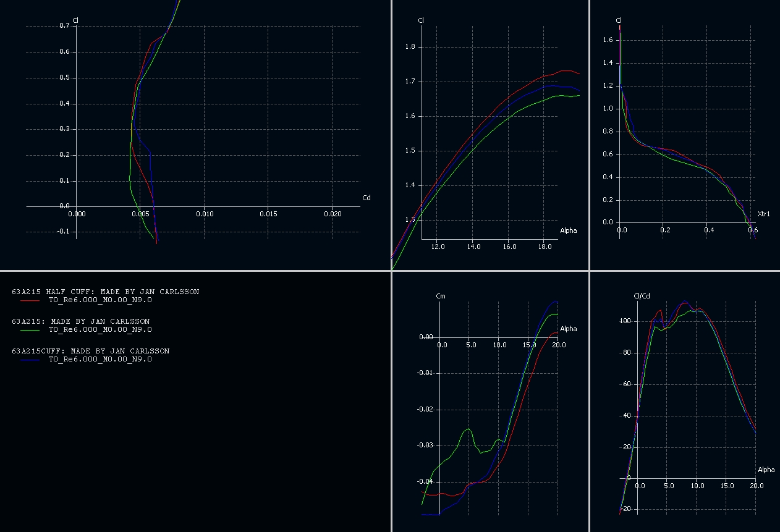Screen dimensions: 780x532
Task: Select the '63A215: MADE BY JAN CARLSSON' legend title
Action: click(x=80, y=321)
